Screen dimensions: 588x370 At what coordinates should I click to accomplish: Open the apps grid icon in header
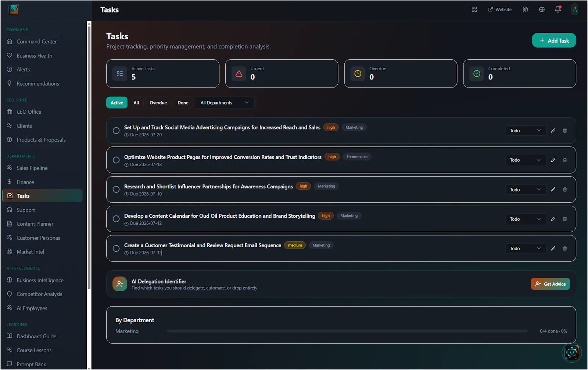[x=474, y=10]
